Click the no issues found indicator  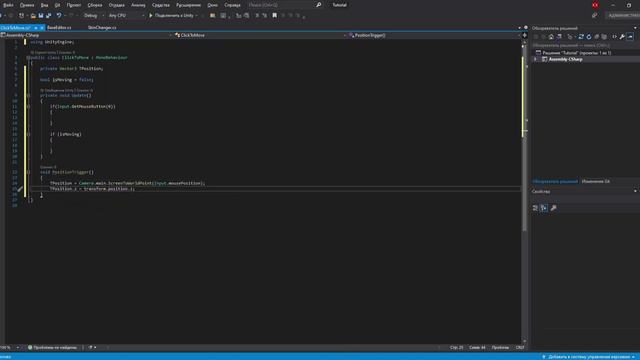point(52,348)
